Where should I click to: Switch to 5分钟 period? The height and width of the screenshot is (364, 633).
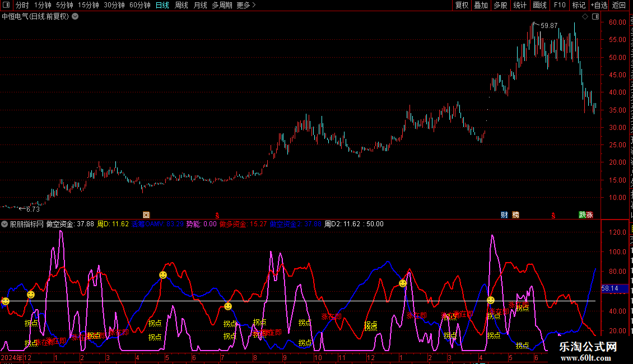click(64, 5)
